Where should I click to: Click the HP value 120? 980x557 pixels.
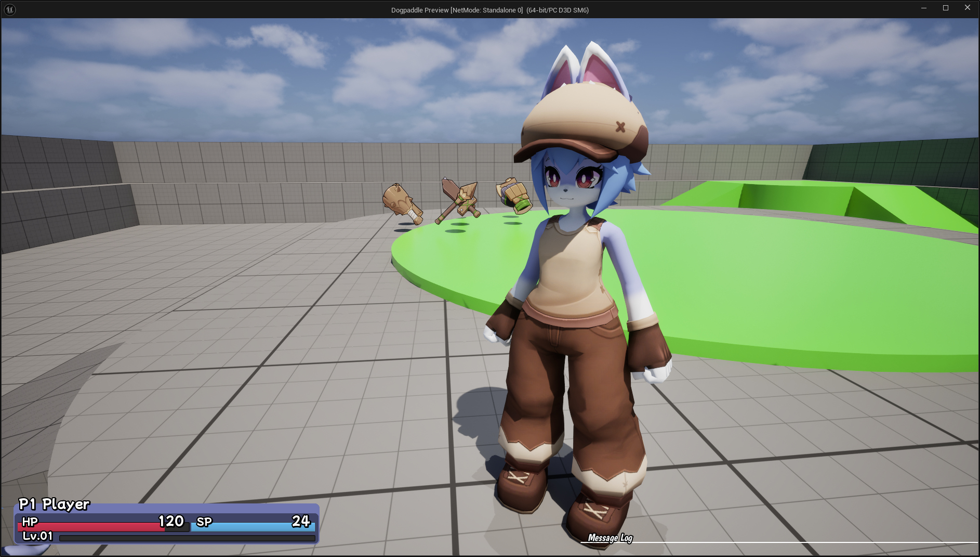coord(171,521)
